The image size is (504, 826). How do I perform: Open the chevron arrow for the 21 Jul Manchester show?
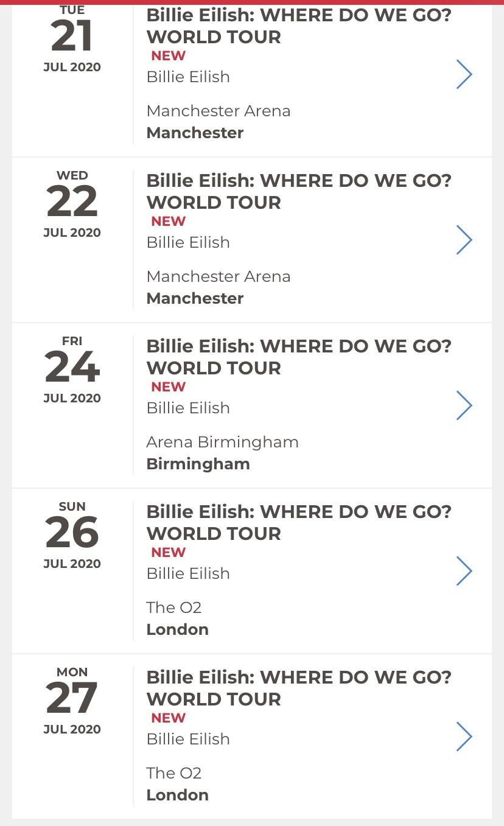(464, 74)
